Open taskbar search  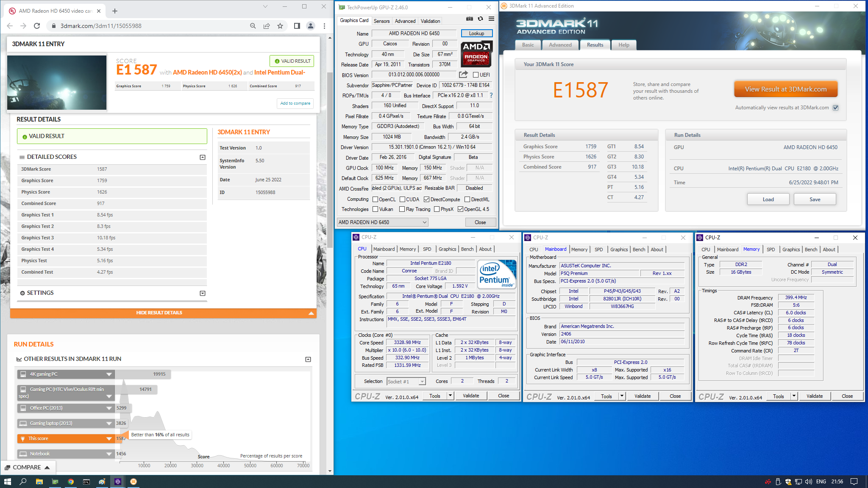click(23, 482)
